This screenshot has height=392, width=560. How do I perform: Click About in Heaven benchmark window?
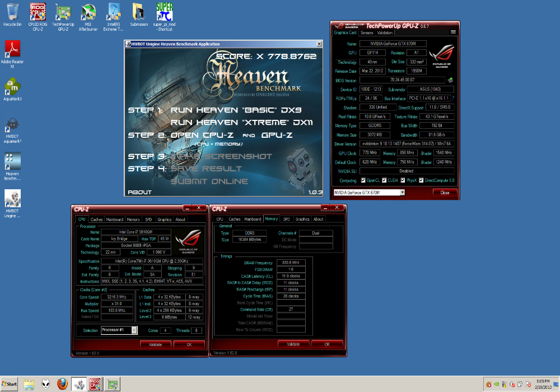point(139,192)
